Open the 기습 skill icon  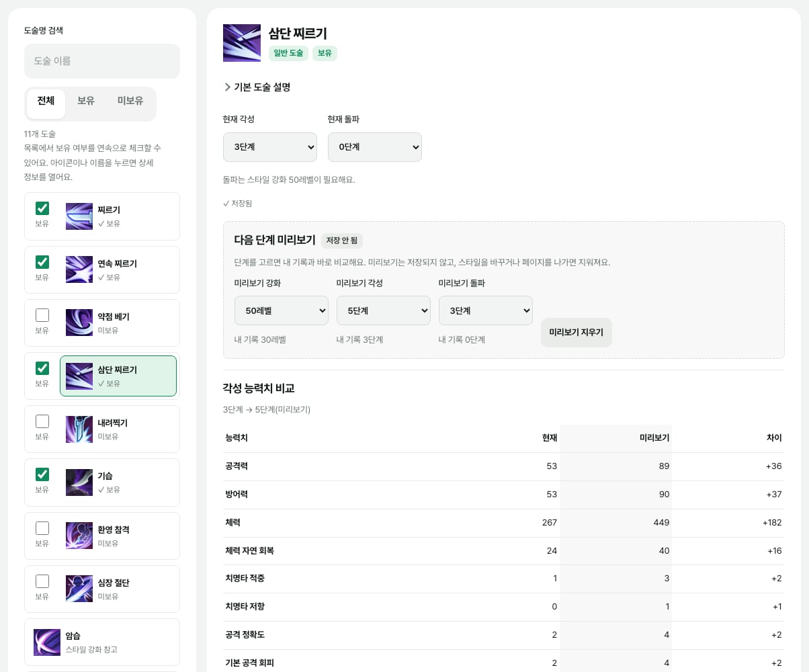pos(79,482)
